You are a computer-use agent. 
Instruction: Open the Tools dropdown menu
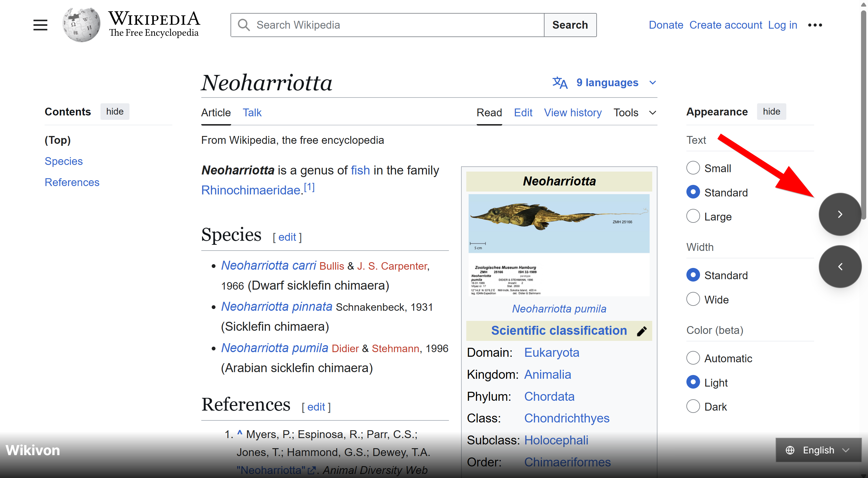coord(635,113)
